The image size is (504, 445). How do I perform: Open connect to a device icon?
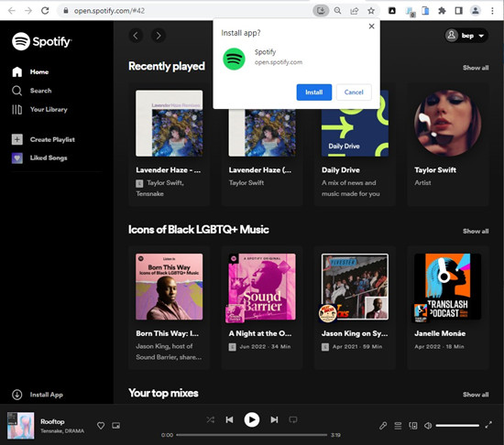tap(413, 426)
